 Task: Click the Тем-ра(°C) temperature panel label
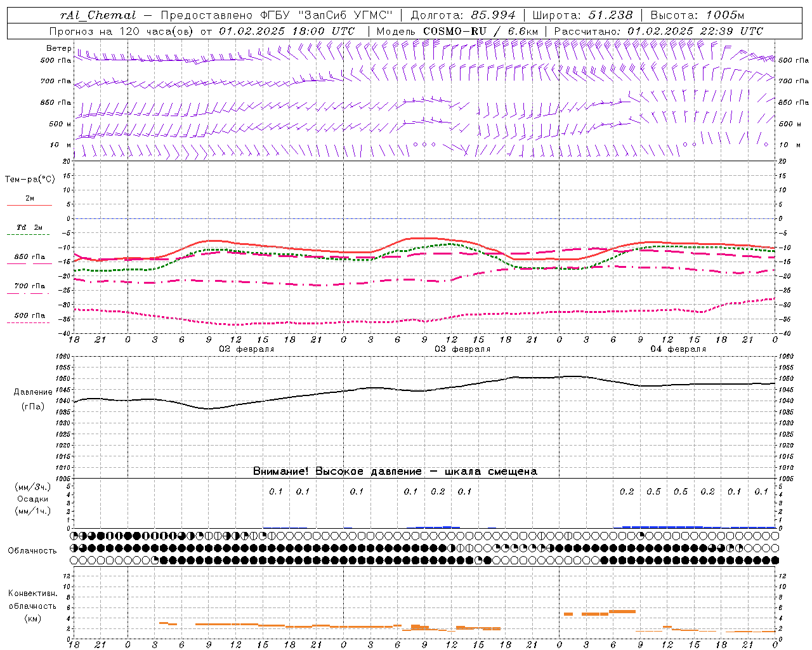[30, 180]
